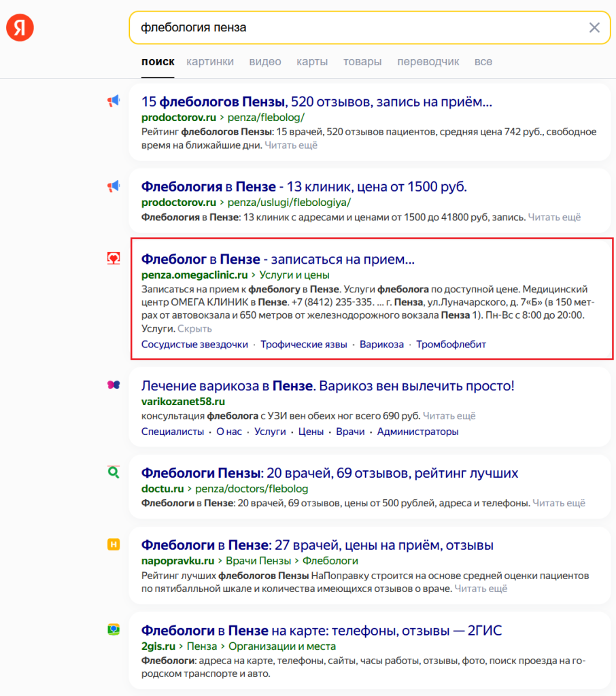This screenshot has height=696, width=616.
Task: Open the 'Администраторы' sitelink
Action: point(418,432)
